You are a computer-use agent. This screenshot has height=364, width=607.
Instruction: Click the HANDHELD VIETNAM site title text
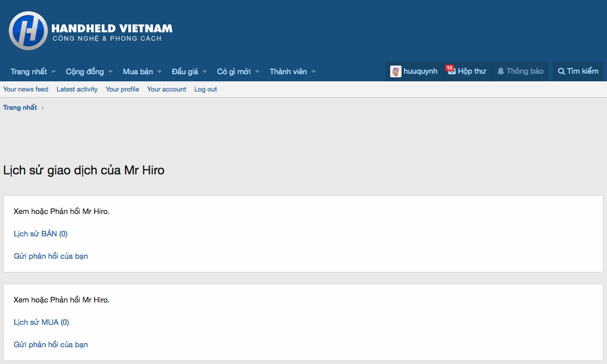(112, 28)
